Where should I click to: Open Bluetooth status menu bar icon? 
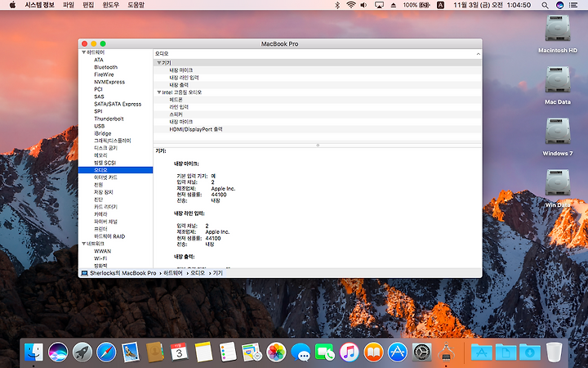(x=337, y=5)
